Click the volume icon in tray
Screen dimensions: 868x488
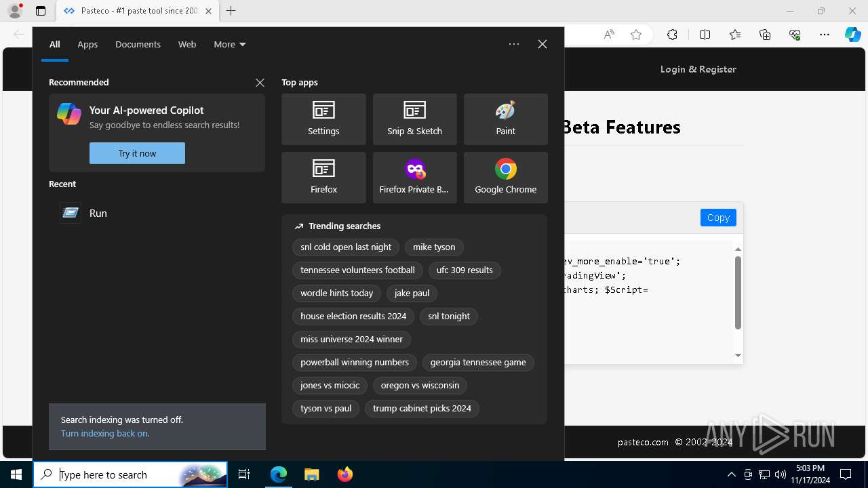tap(780, 474)
